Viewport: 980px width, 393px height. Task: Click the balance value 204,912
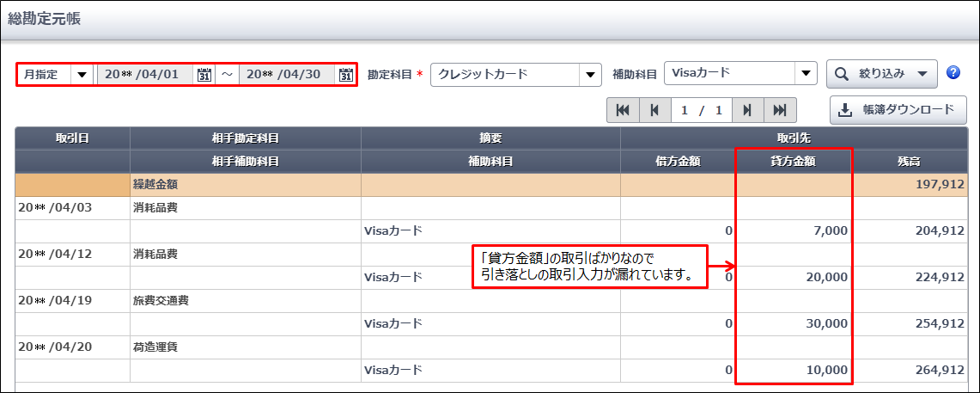(940, 231)
